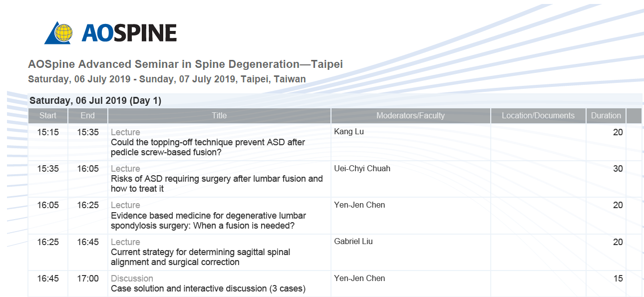Select the Start column header

coord(48,116)
